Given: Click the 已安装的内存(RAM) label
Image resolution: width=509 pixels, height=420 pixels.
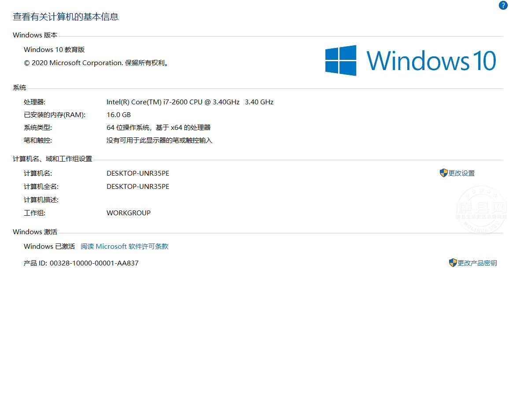Looking at the screenshot, I should (x=55, y=114).
